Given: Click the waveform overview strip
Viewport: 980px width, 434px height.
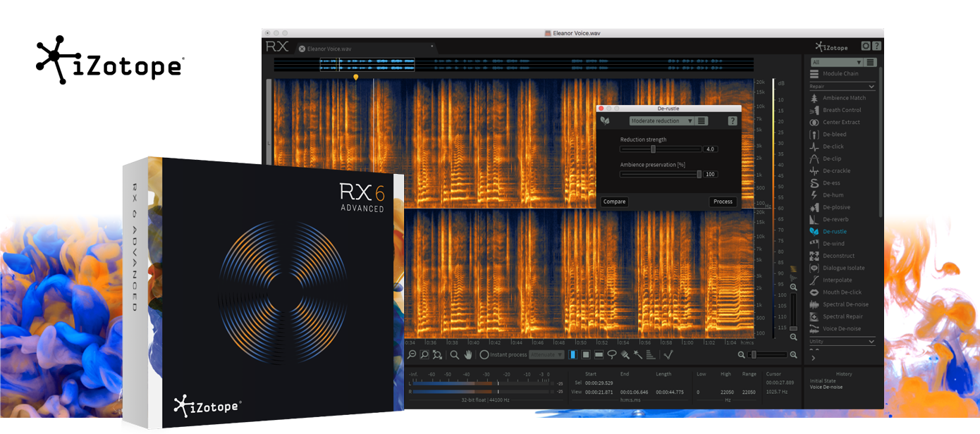Looking at the screenshot, I should (513, 64).
